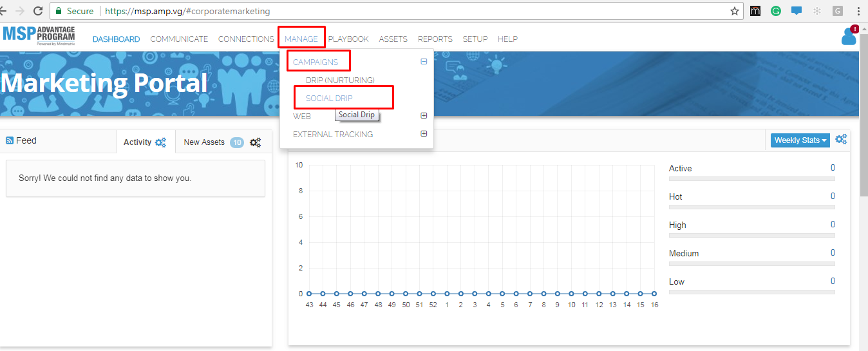868x351 pixels.
Task: Switch to the Activity tab
Action: pyautogui.click(x=146, y=142)
